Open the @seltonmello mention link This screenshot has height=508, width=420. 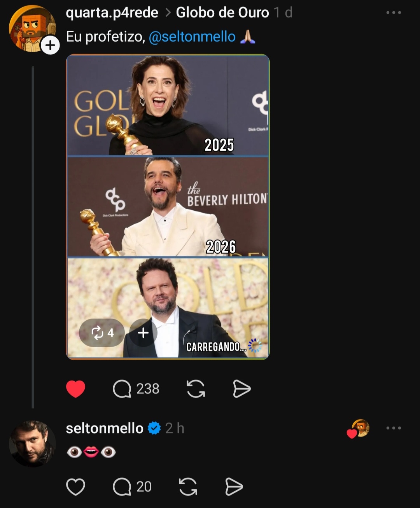pyautogui.click(x=192, y=37)
